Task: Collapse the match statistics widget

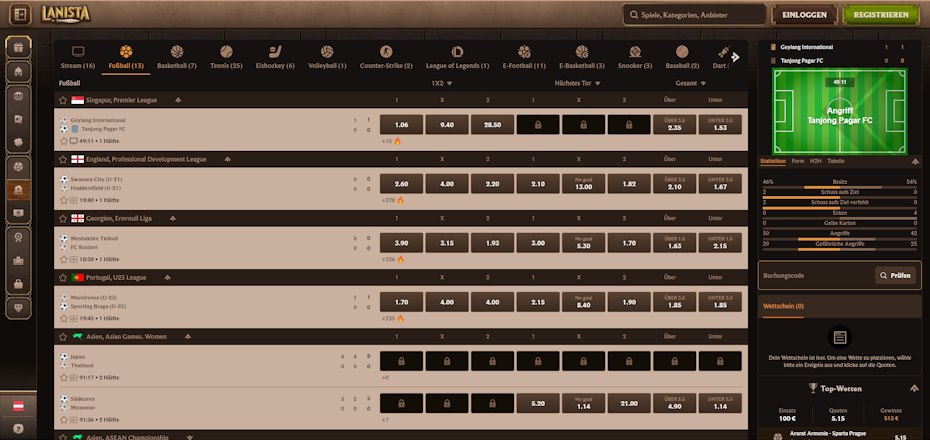Action: 915,161
